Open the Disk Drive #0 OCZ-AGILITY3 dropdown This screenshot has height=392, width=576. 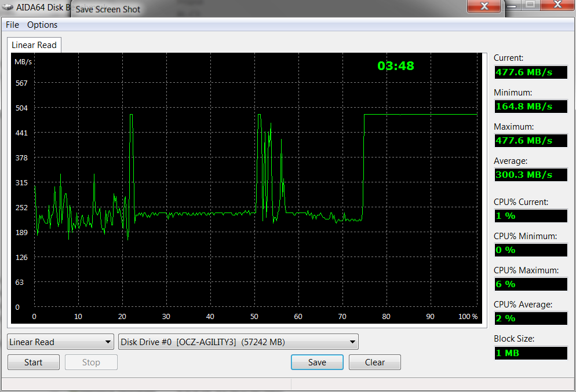click(238, 342)
